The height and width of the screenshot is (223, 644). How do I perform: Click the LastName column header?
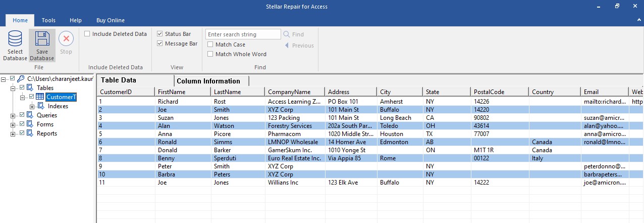click(238, 92)
